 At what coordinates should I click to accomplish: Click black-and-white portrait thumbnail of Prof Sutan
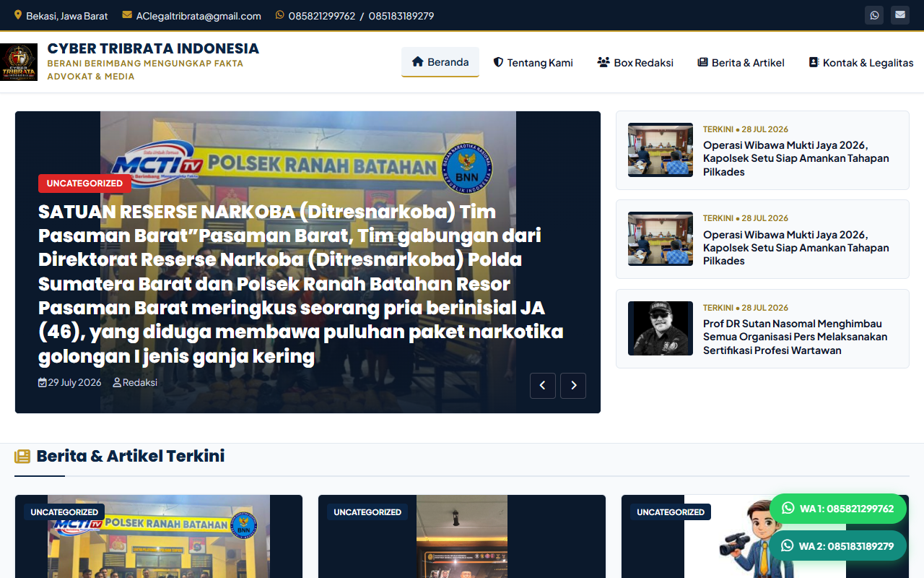click(x=661, y=329)
